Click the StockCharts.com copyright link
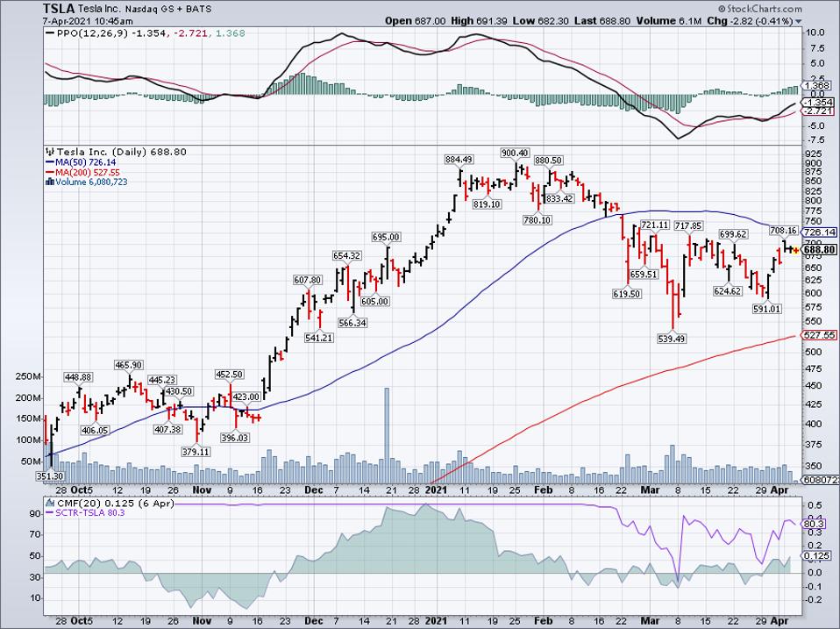This screenshot has width=840, height=629. (759, 8)
